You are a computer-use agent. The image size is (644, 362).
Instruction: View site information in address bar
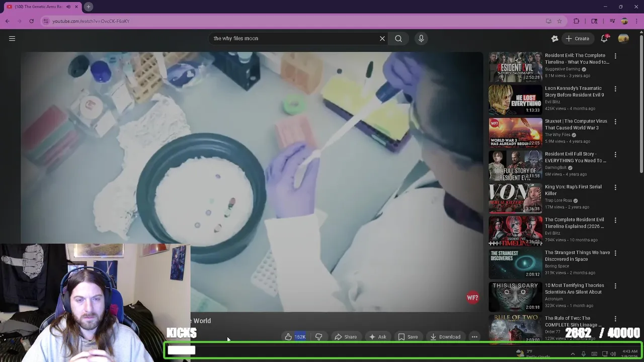46,21
